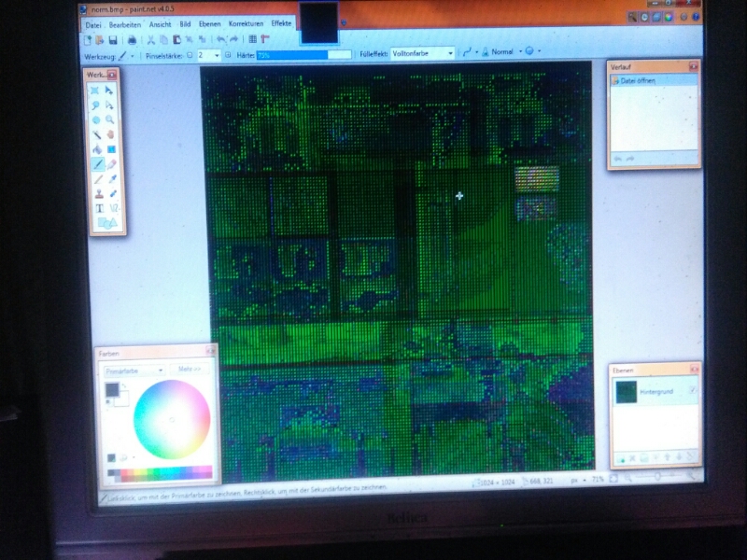747x560 pixels.
Task: Toggle the rulers icon
Action: pos(265,39)
